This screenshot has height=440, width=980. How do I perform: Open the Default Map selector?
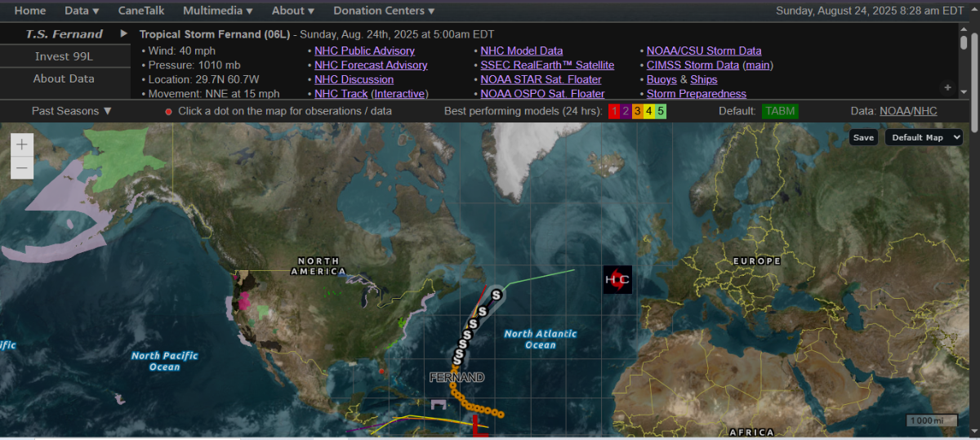(x=924, y=137)
